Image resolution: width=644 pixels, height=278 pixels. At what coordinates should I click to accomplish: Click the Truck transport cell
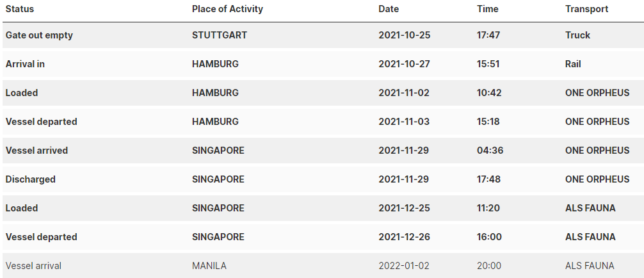[x=577, y=35]
